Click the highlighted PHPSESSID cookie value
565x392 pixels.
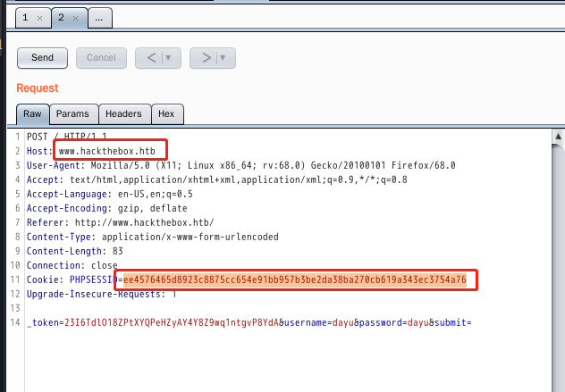point(295,279)
